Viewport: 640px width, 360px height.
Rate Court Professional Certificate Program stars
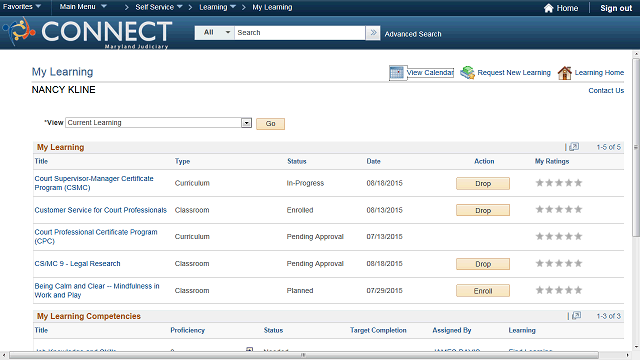coord(559,236)
